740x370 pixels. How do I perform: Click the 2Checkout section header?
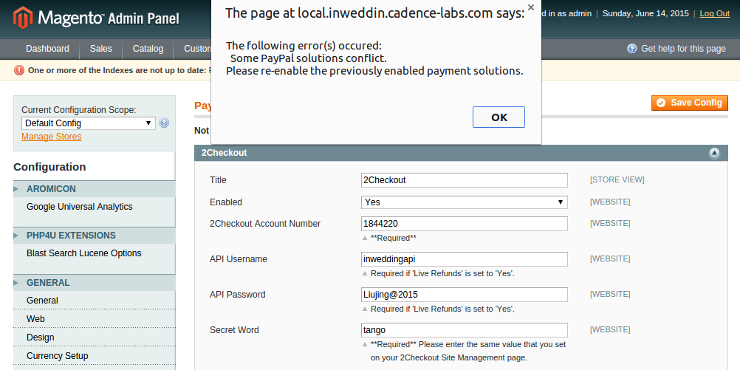(461, 153)
